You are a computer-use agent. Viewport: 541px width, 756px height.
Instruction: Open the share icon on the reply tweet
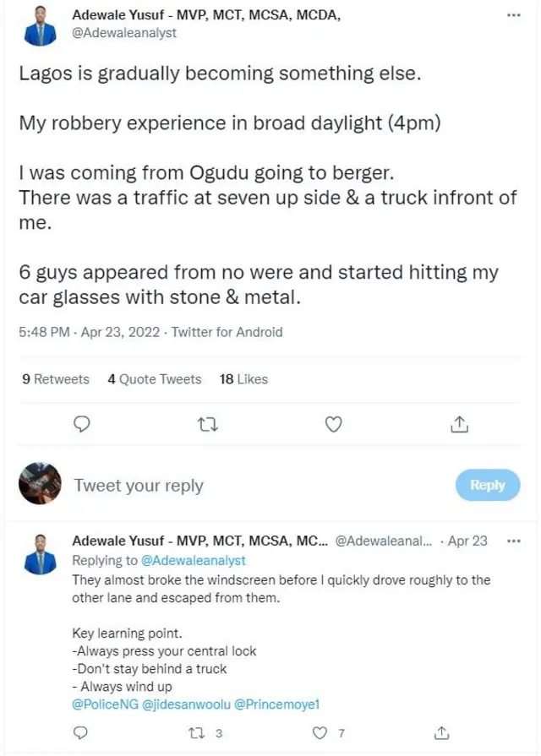click(440, 733)
